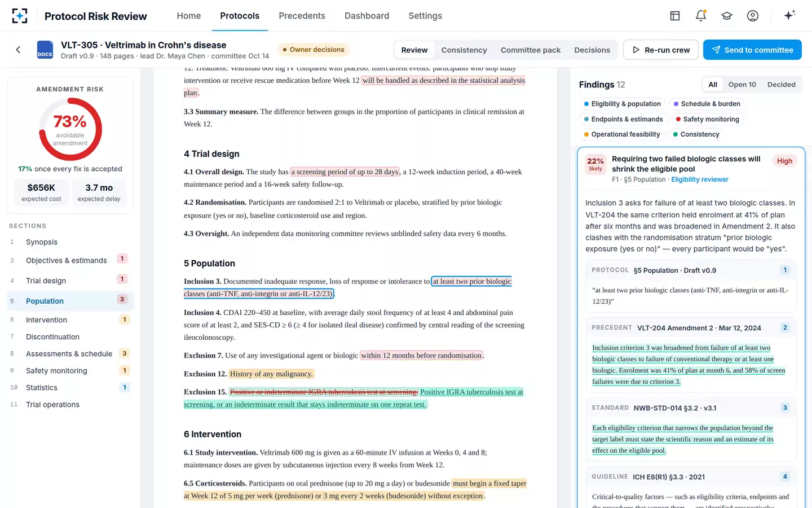Screen dimensions: 812x508
Task: Click the $656K expected cost card
Action: [x=41, y=192]
